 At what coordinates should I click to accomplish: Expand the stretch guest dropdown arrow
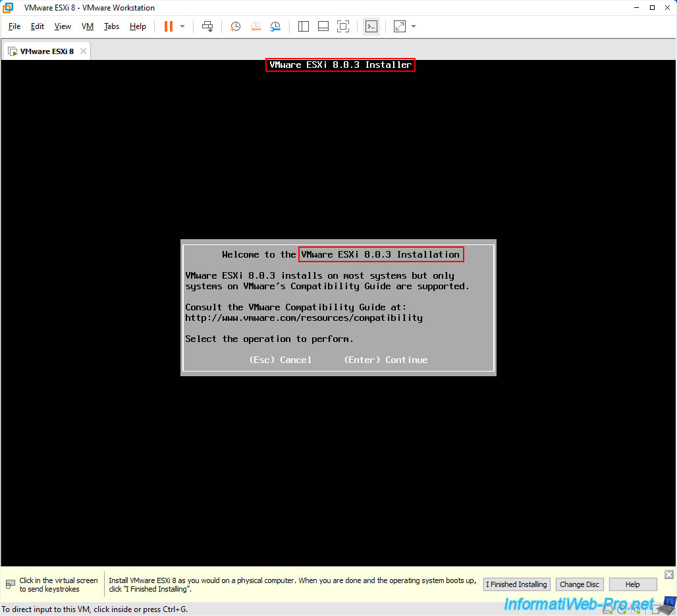tap(414, 26)
